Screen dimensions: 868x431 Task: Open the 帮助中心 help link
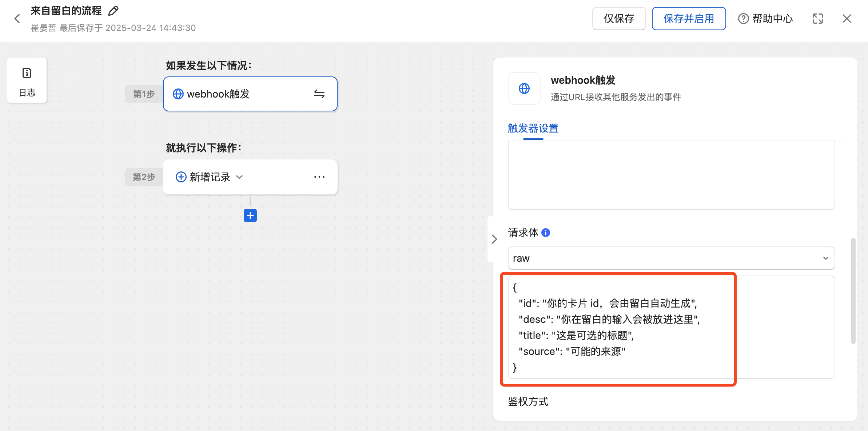pyautogui.click(x=765, y=19)
